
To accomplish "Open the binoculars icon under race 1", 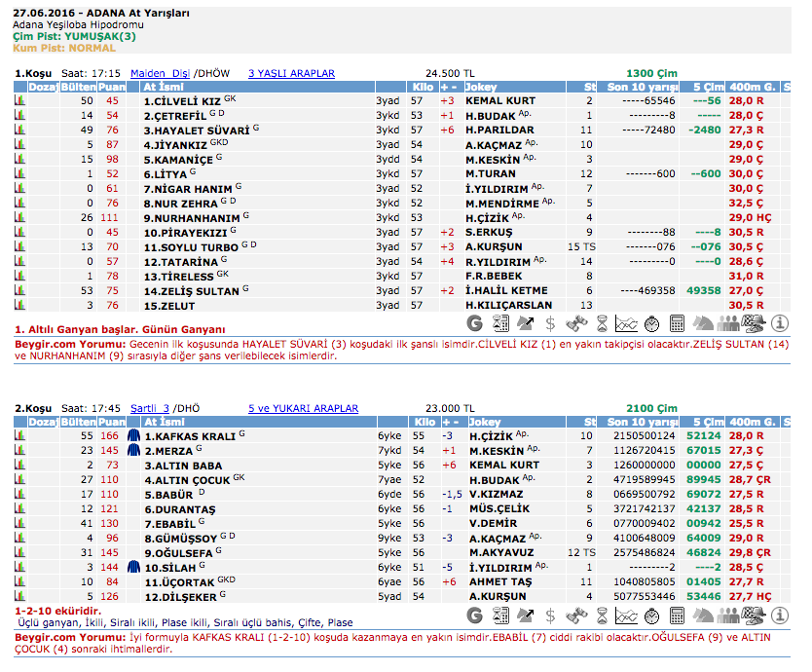I will tap(577, 322).
